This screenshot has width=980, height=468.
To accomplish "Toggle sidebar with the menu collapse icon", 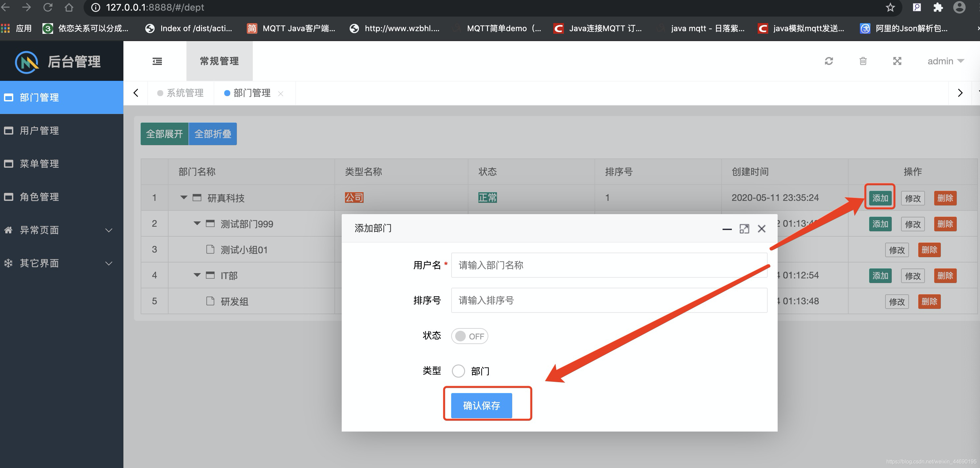I will tap(157, 61).
